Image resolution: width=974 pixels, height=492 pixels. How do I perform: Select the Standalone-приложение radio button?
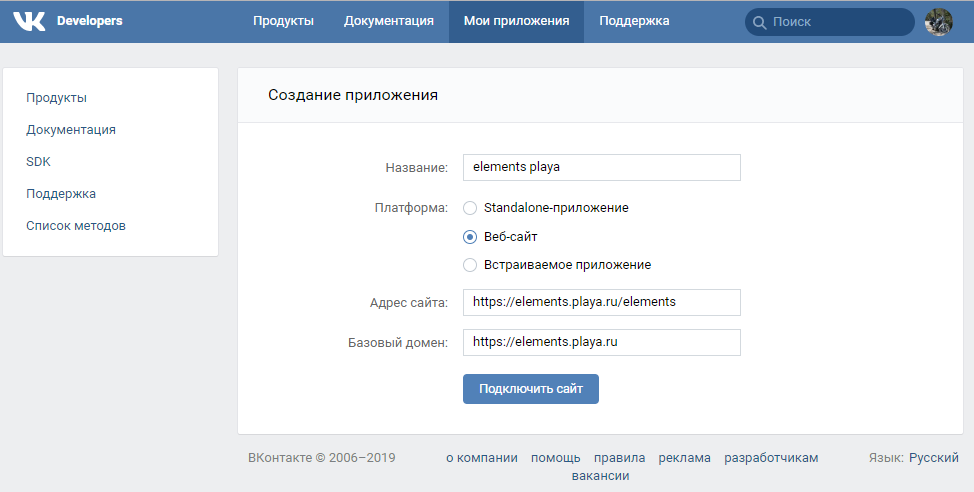tap(470, 208)
